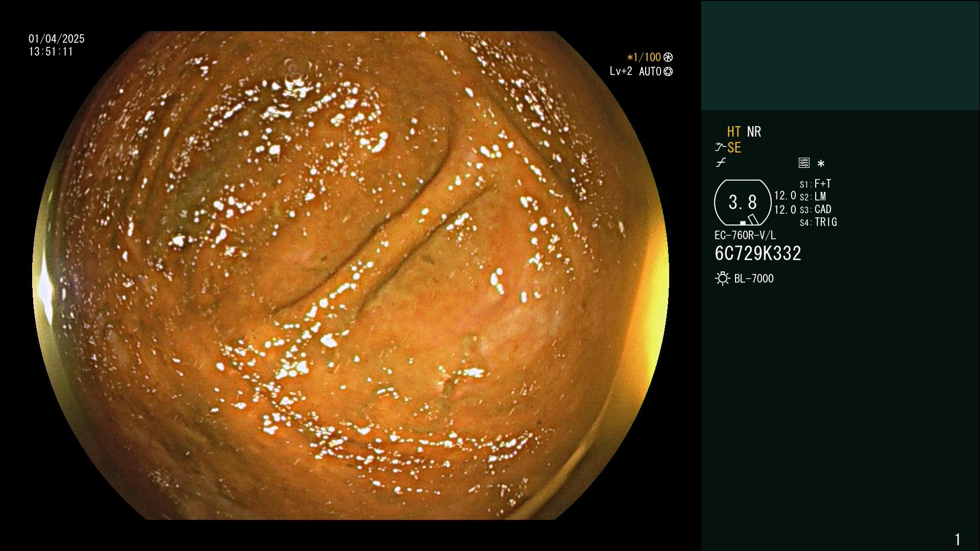
Task: Click the empty teal panel above HT NR
Action: click(x=841, y=56)
